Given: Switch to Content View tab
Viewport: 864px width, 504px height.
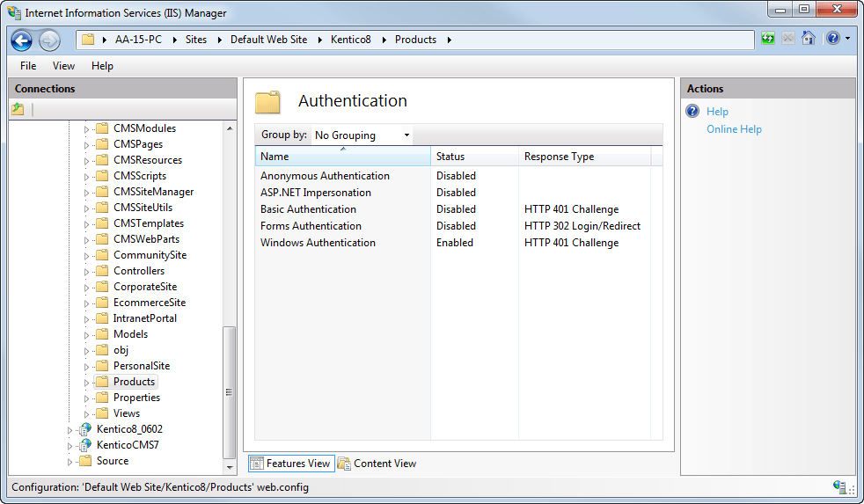Looking at the screenshot, I should [377, 464].
